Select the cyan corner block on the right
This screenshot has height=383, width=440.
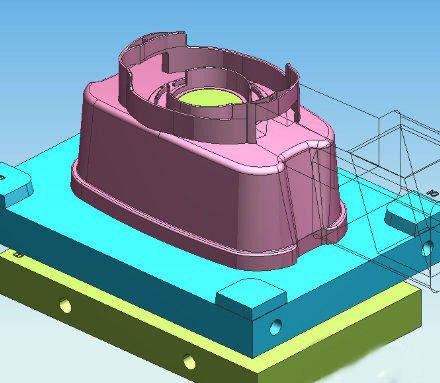(x=413, y=217)
